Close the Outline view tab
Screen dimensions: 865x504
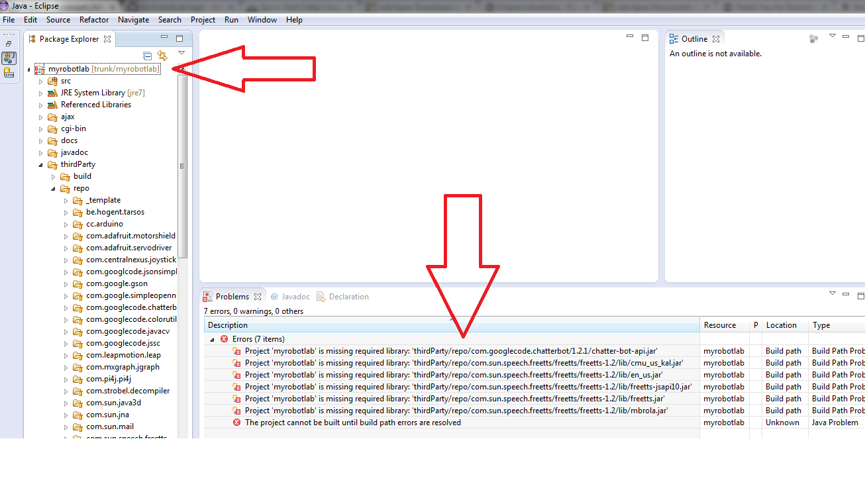click(x=716, y=39)
